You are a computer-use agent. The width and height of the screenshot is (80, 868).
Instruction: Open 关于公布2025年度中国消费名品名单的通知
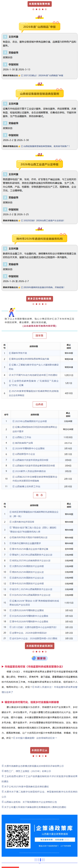[x=26, y=787]
